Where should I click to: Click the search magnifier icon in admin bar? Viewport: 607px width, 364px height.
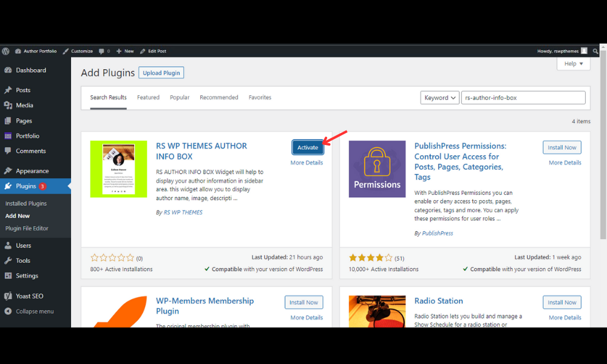point(595,51)
